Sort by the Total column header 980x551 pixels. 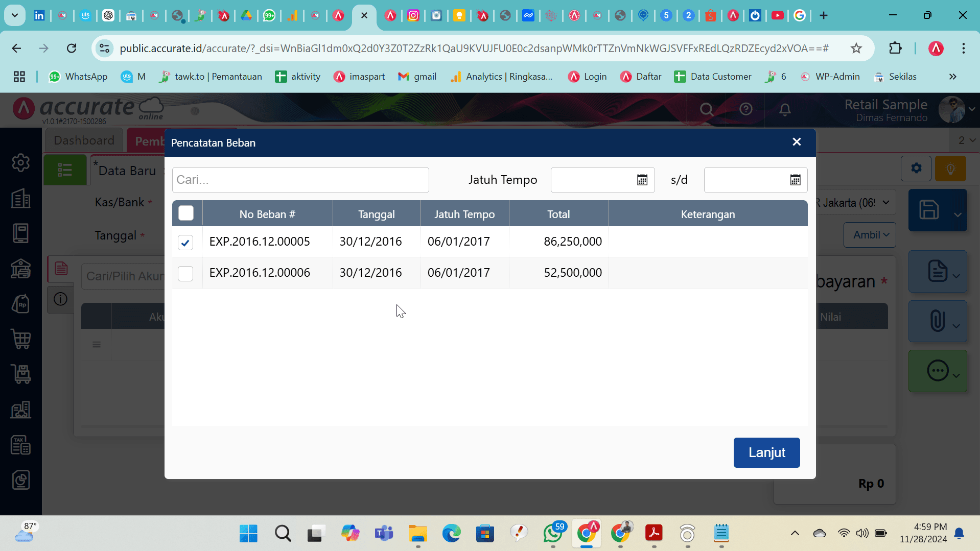pos(558,214)
